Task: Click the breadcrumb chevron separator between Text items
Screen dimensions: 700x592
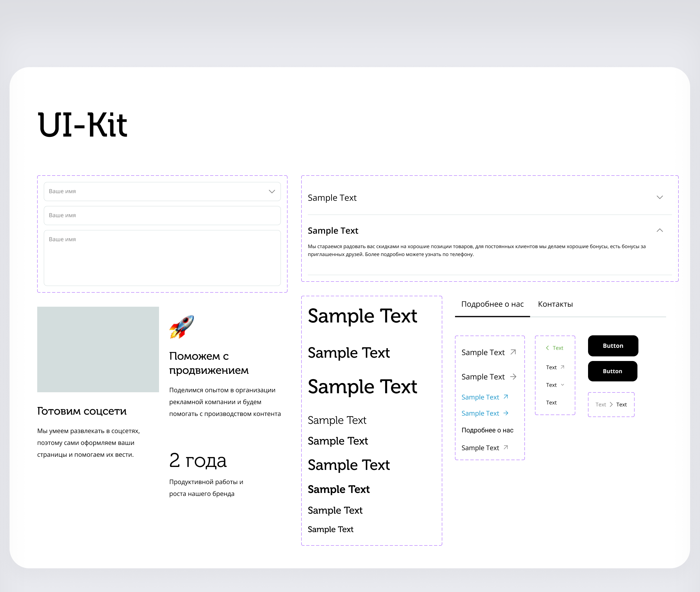Action: coord(611,404)
